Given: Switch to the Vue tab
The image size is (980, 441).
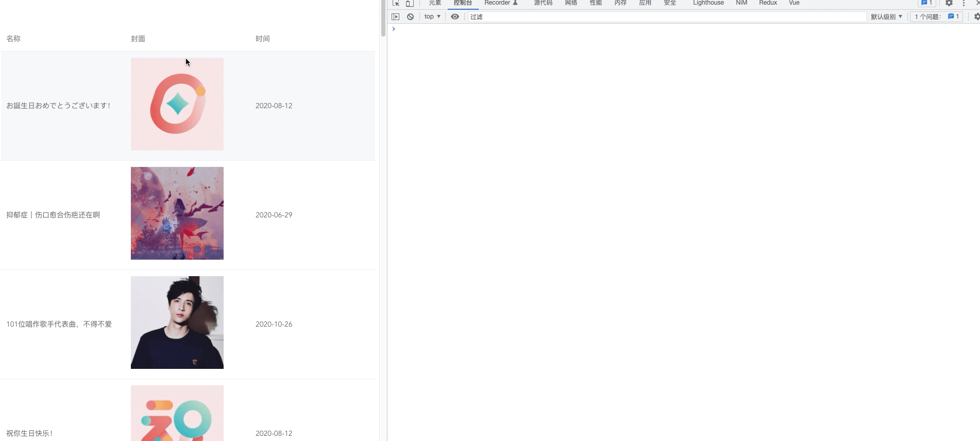Looking at the screenshot, I should coord(794,3).
